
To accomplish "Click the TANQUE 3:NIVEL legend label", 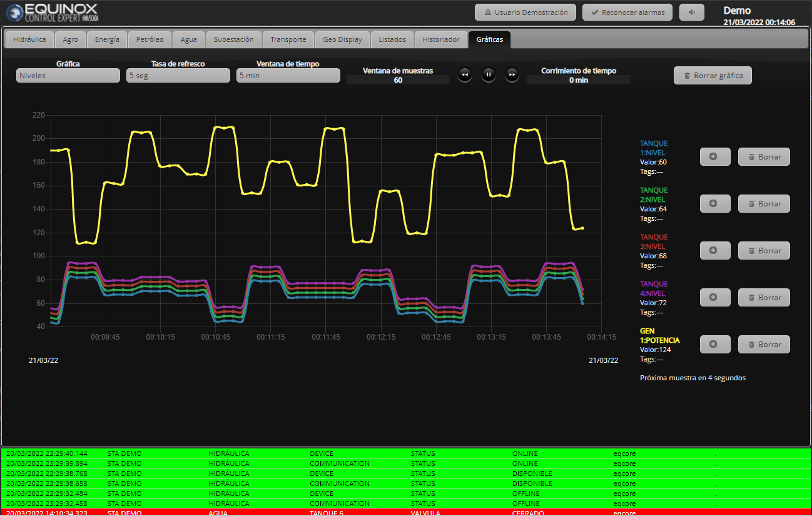I will coord(654,241).
